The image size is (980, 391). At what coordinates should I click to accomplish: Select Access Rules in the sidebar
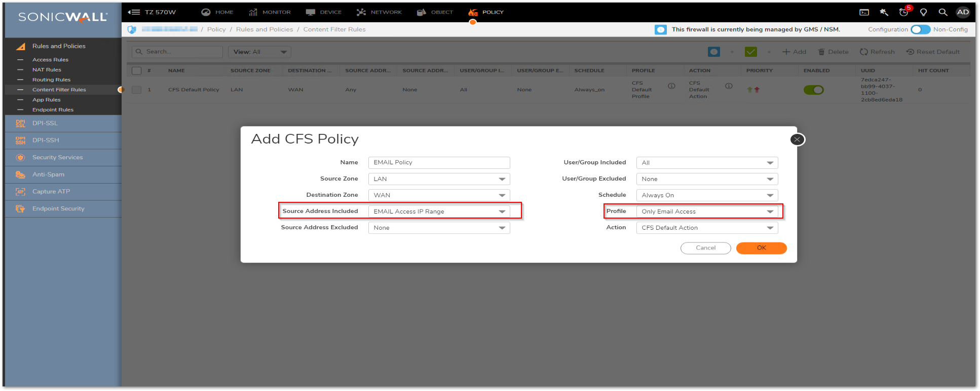point(50,60)
